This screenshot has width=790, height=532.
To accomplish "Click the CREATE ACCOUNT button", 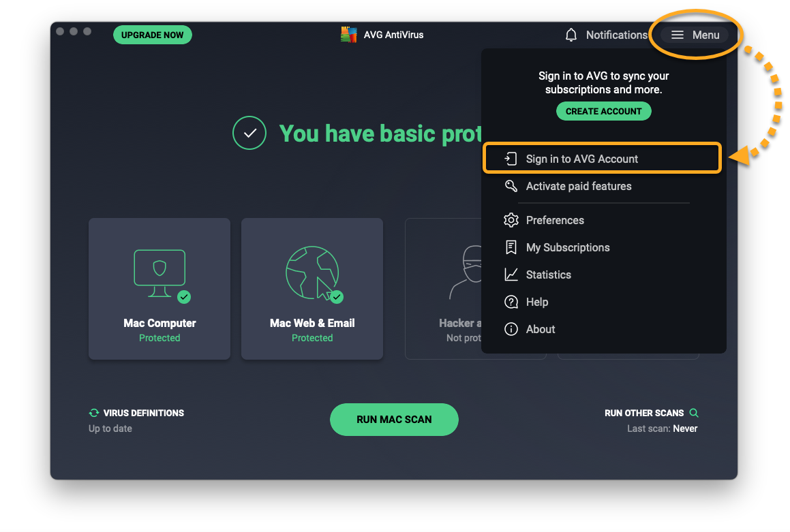I will pos(604,111).
